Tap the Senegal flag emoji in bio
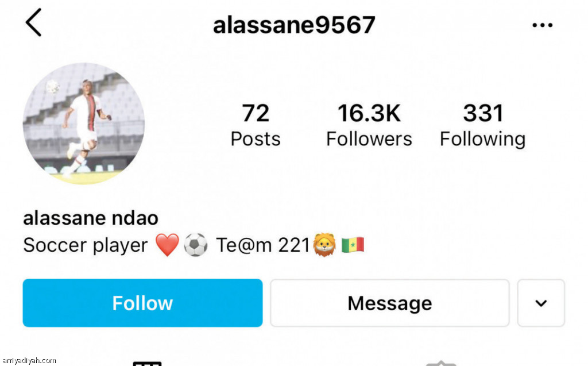The image size is (588, 366). point(353,245)
